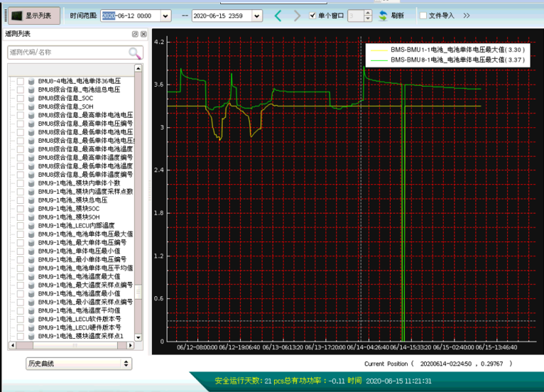This screenshot has width=544, height=392.
Task: Check BMU9-1电池_模块SOC checkbox
Action: pyautogui.click(x=21, y=209)
